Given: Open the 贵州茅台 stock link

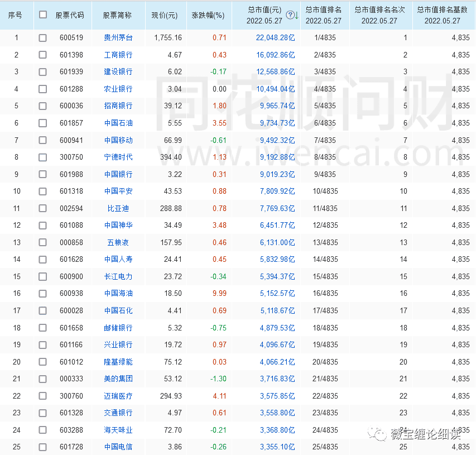Looking at the screenshot, I should click(118, 37).
